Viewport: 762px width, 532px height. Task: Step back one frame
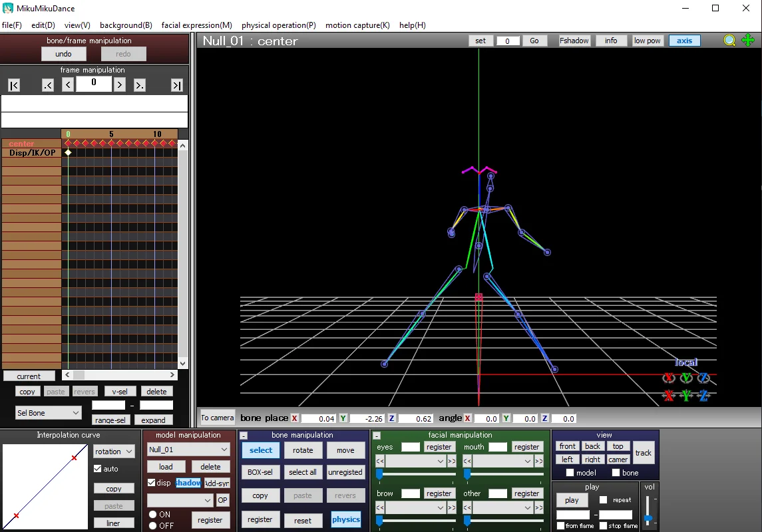[68, 85]
